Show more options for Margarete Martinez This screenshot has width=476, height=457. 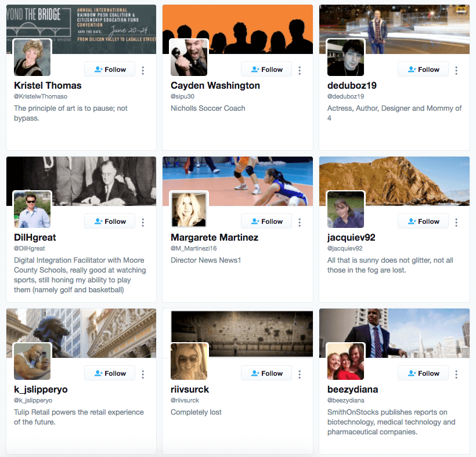click(x=300, y=222)
